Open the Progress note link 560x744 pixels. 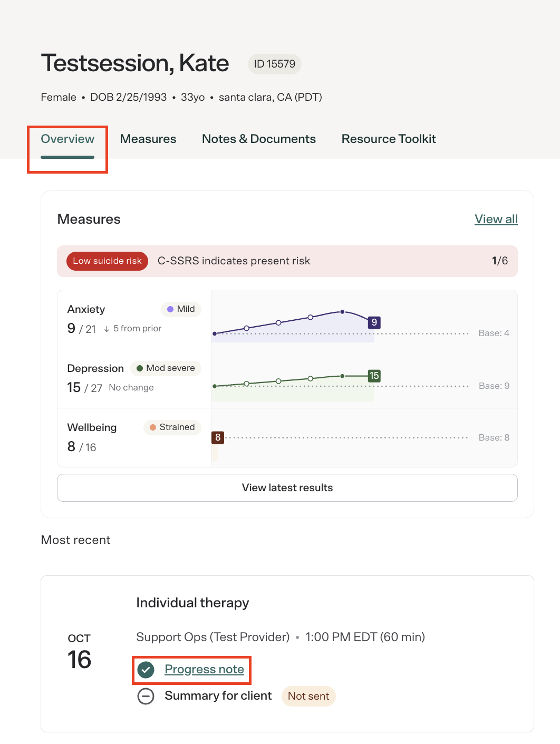[204, 669]
